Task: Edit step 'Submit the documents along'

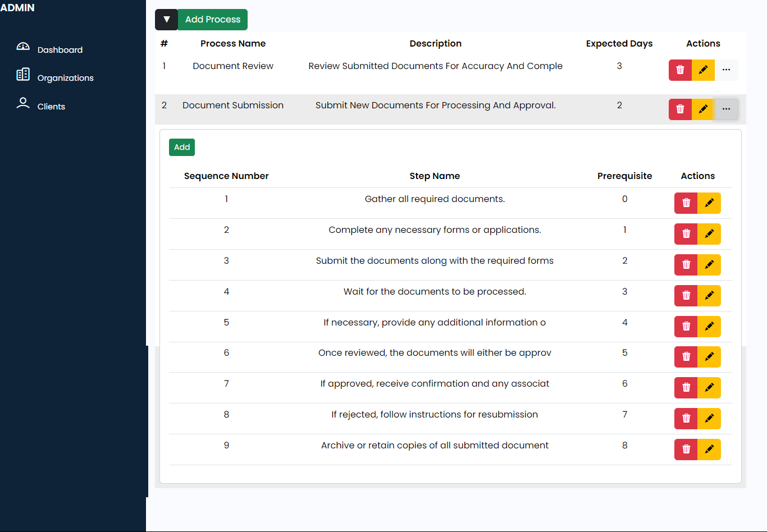Action: (x=709, y=265)
